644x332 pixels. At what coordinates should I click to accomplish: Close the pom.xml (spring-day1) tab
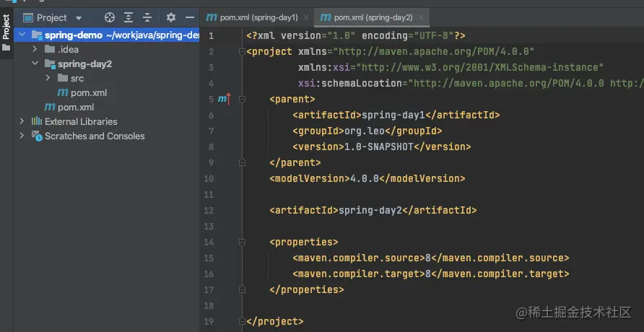pyautogui.click(x=306, y=17)
